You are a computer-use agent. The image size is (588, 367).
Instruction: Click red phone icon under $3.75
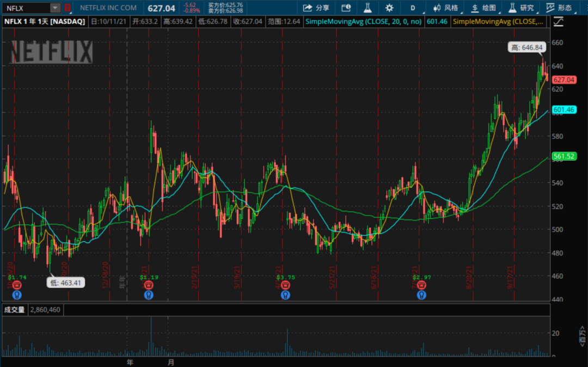point(285,285)
